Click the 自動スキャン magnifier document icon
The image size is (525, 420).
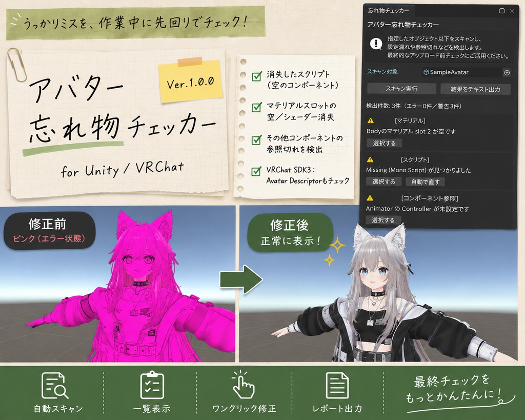(54, 386)
